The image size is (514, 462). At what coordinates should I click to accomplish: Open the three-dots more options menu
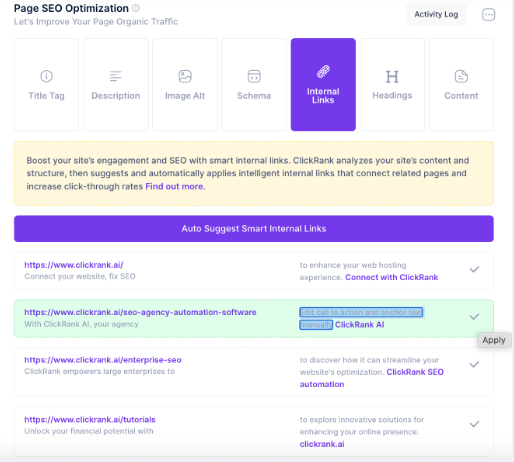pyautogui.click(x=489, y=15)
